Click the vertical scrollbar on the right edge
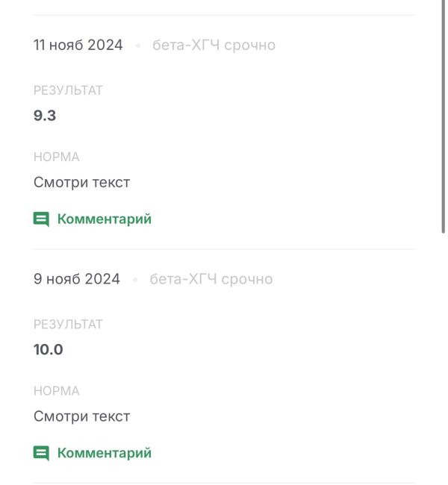 [444, 119]
